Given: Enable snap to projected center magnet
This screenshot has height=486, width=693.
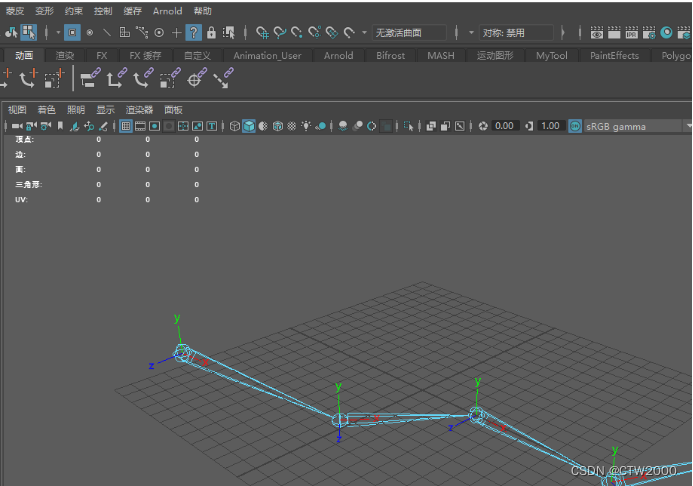Looking at the screenshot, I should [314, 33].
